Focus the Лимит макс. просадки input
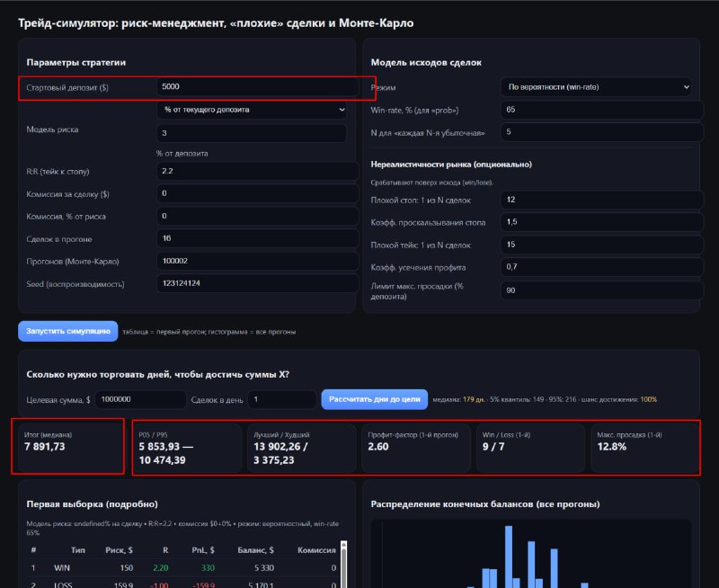 (x=602, y=290)
